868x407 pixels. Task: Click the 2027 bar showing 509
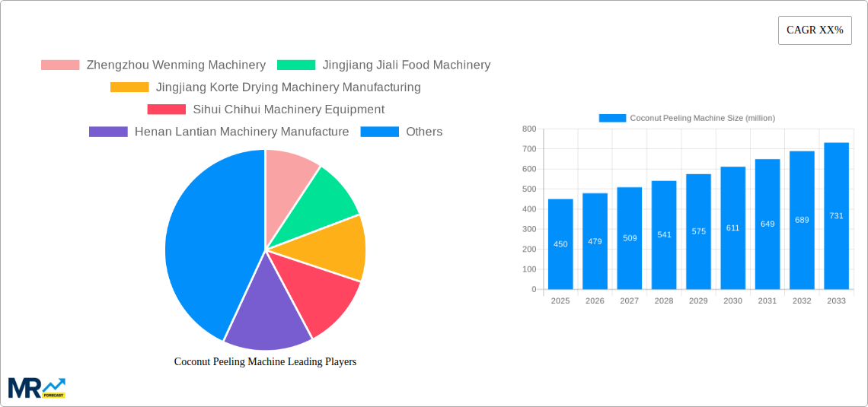click(630, 238)
